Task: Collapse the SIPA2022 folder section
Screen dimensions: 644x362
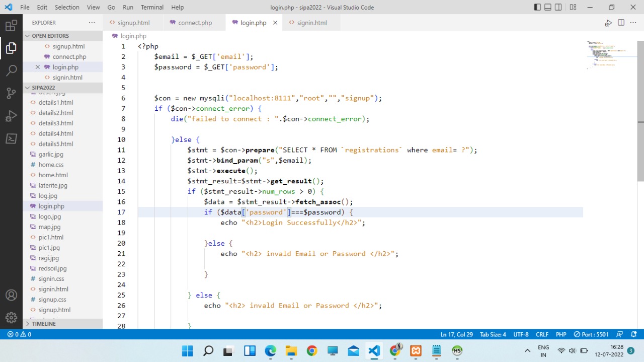Action: tap(62, 88)
